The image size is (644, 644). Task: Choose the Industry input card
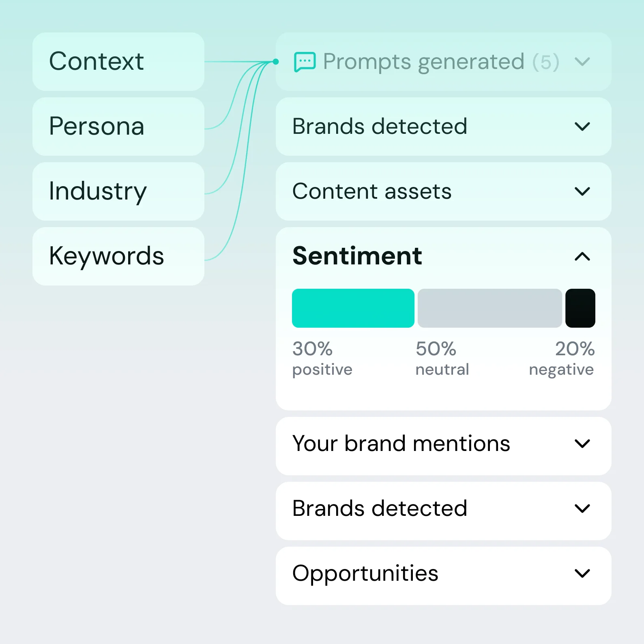(x=118, y=191)
